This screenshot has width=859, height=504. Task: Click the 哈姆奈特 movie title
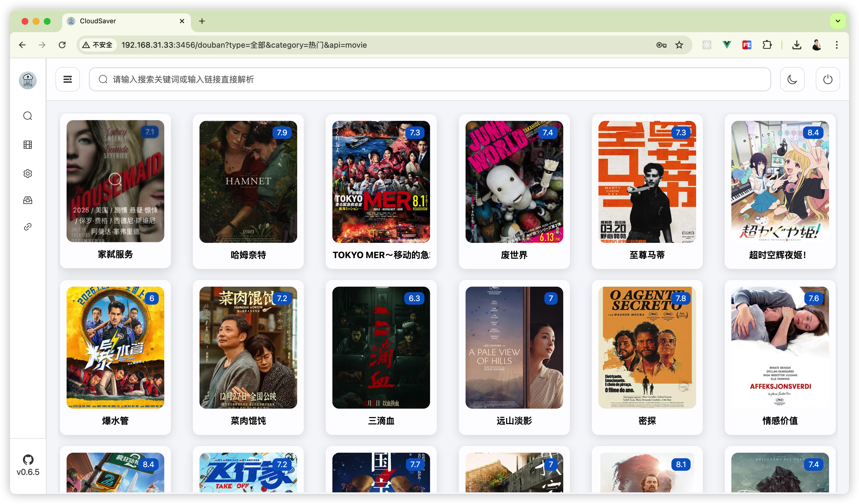click(248, 255)
